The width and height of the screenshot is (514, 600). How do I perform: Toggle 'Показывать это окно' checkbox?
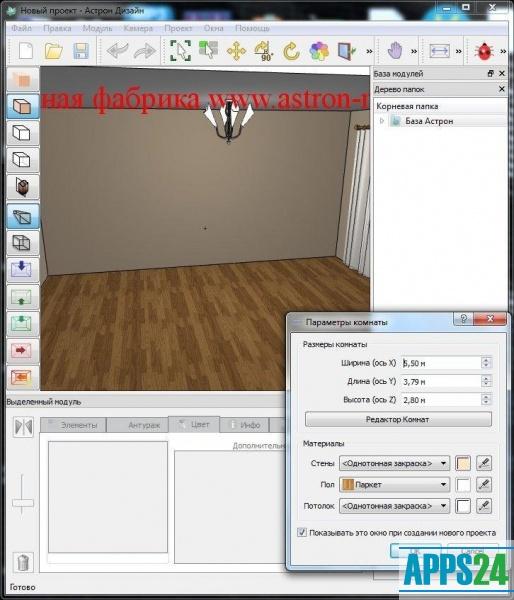tap(302, 532)
